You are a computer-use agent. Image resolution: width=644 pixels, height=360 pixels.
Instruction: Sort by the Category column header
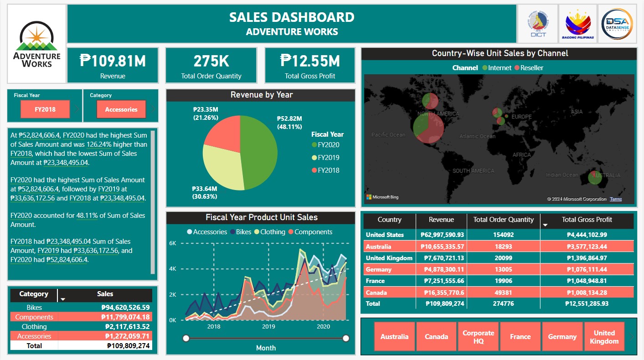(34, 294)
